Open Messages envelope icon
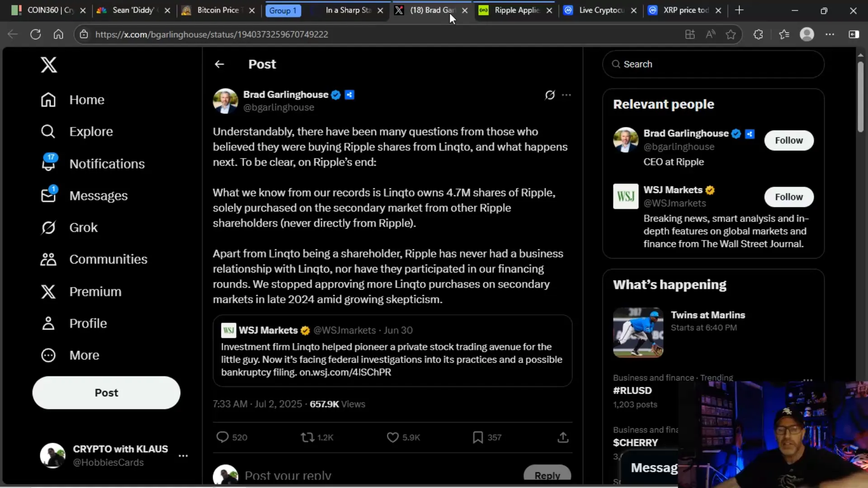The image size is (868, 488). (x=48, y=195)
